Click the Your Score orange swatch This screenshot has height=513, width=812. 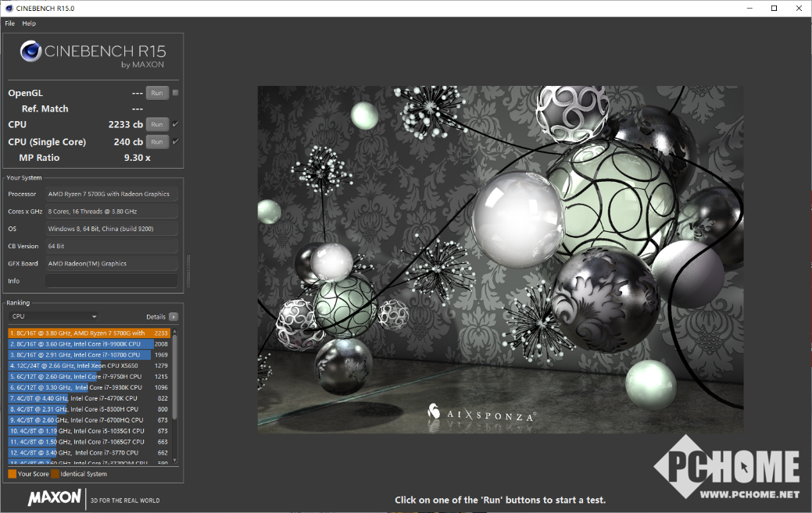point(12,474)
